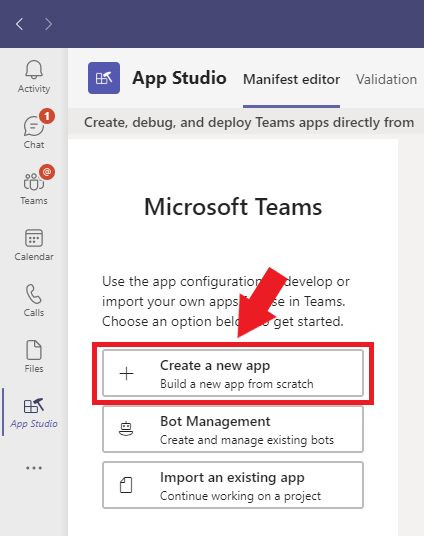Switch to the Manifest editor tab
This screenshot has width=424, height=536.
pyautogui.click(x=291, y=79)
